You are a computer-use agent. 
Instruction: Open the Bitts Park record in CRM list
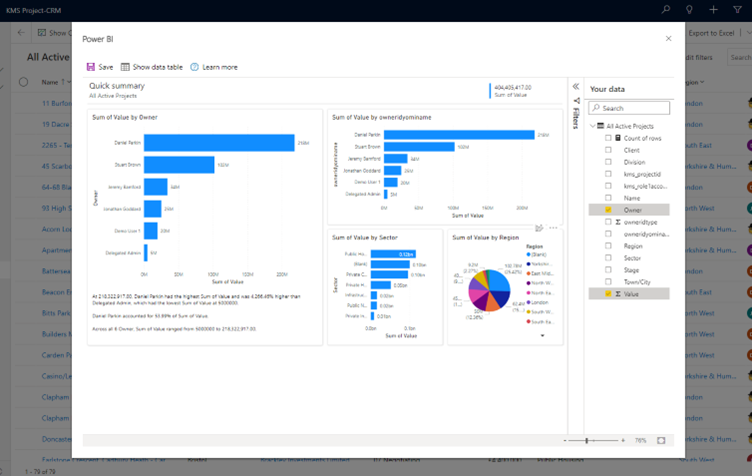pyautogui.click(x=56, y=313)
